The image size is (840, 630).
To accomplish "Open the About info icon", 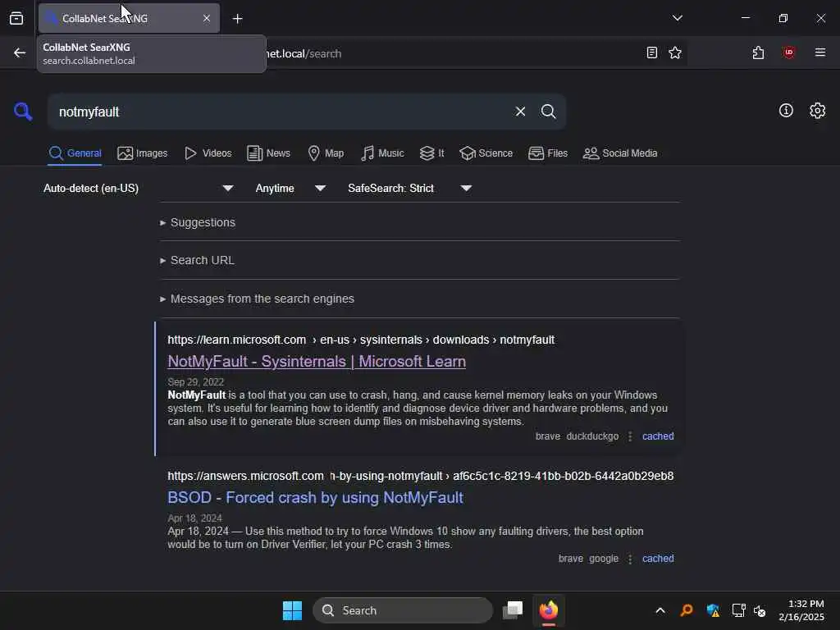I will click(x=786, y=111).
